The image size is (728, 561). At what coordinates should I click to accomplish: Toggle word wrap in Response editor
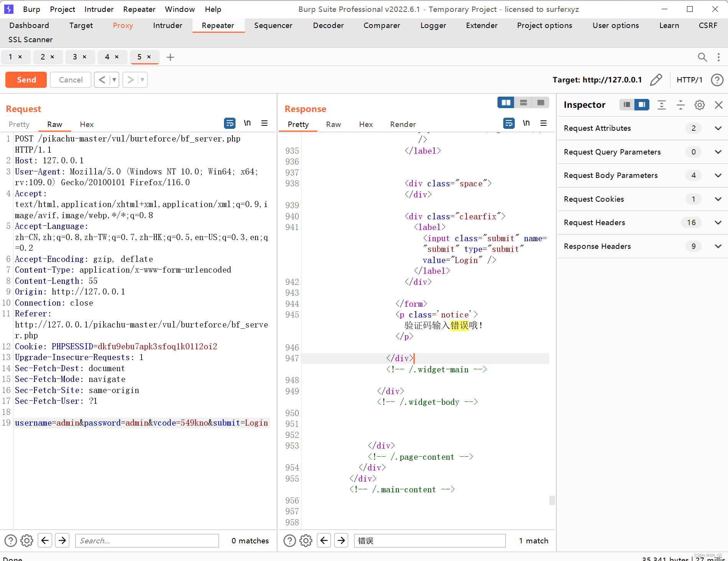point(509,123)
